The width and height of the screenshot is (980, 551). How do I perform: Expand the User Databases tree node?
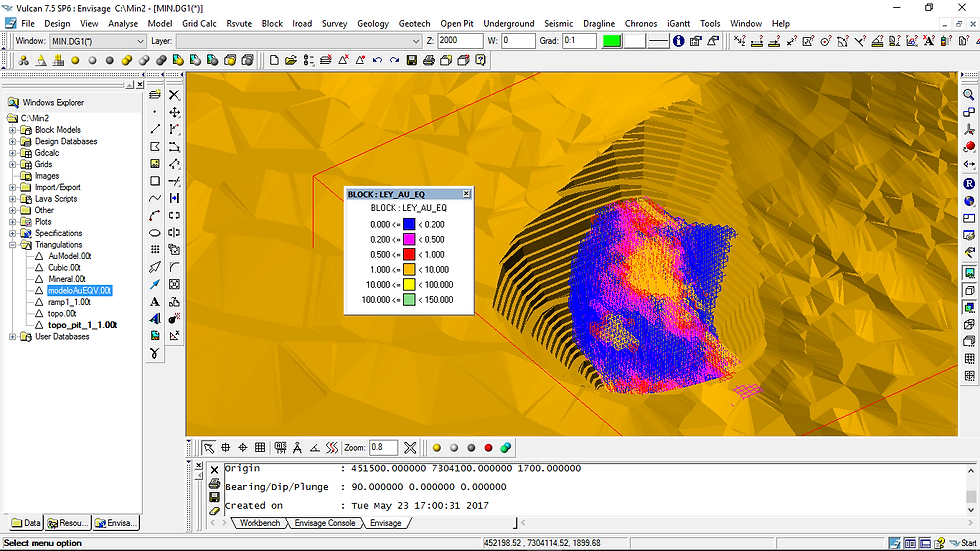[x=12, y=337]
